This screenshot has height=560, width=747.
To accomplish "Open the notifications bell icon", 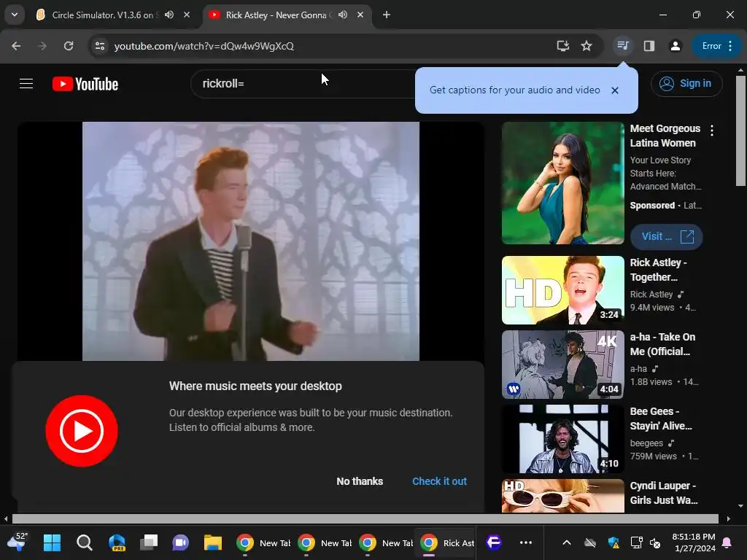I will coord(727,542).
